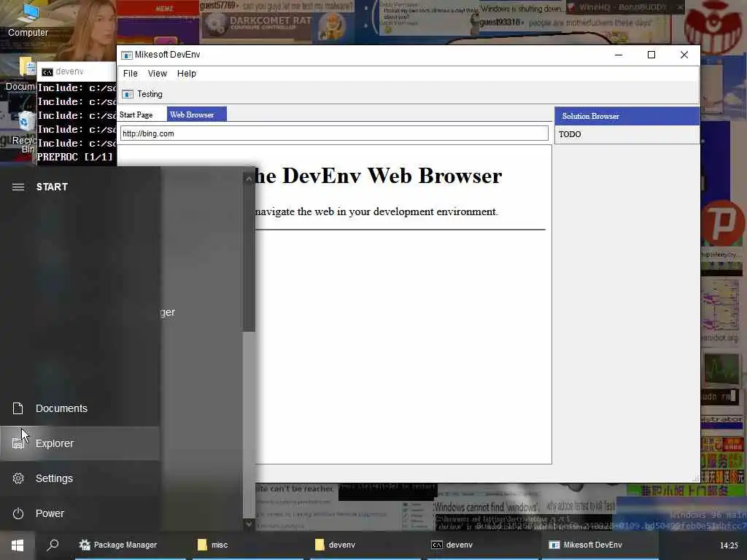The height and width of the screenshot is (560, 747).
Task: Click the Testing toolbar button
Action: (142, 94)
